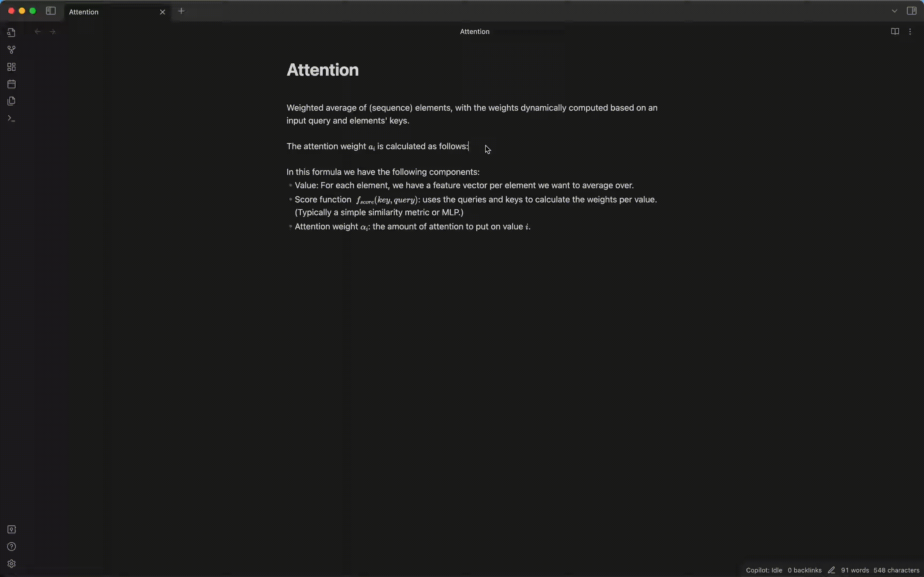Create new canvas via ribbon icon
The image size is (924, 577).
[11, 67]
